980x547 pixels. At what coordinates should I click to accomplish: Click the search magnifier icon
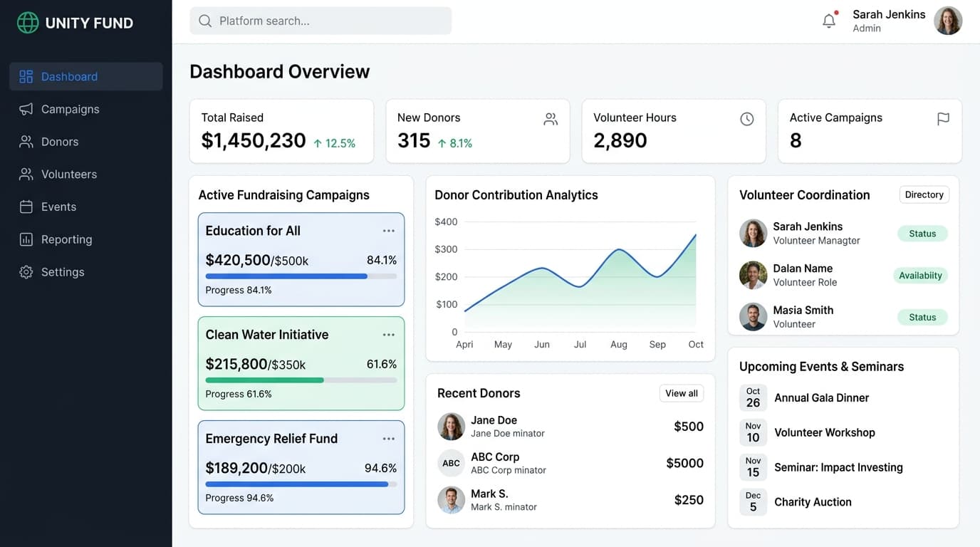[x=205, y=21]
